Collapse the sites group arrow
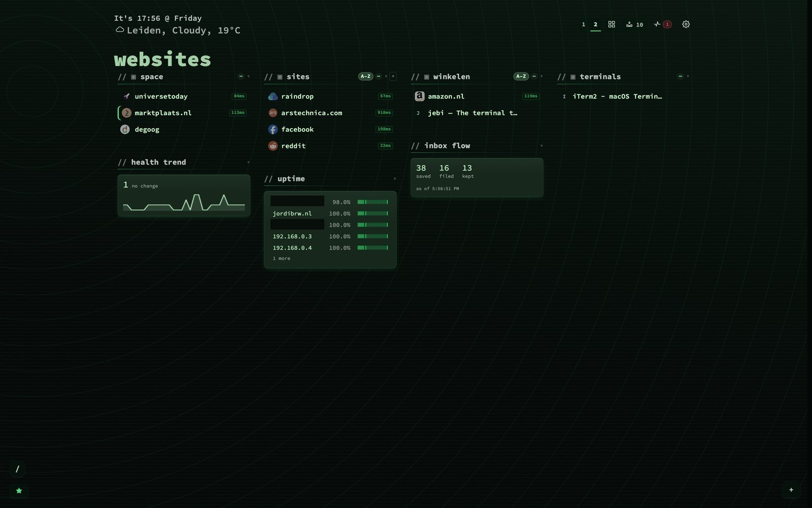Image resolution: width=812 pixels, height=508 pixels. point(386,77)
